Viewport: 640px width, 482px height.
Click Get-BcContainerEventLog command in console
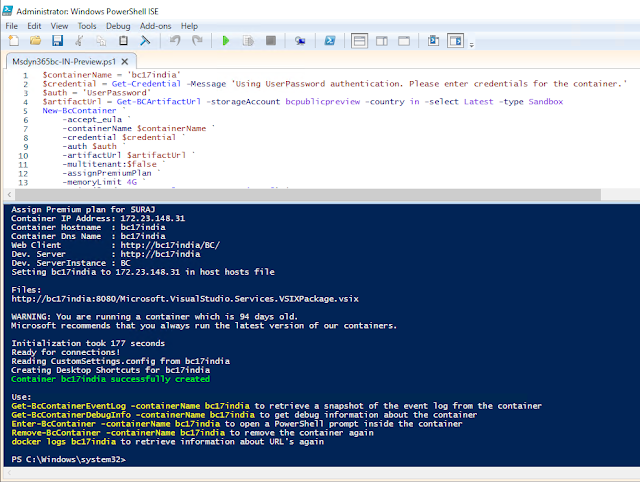(x=69, y=406)
